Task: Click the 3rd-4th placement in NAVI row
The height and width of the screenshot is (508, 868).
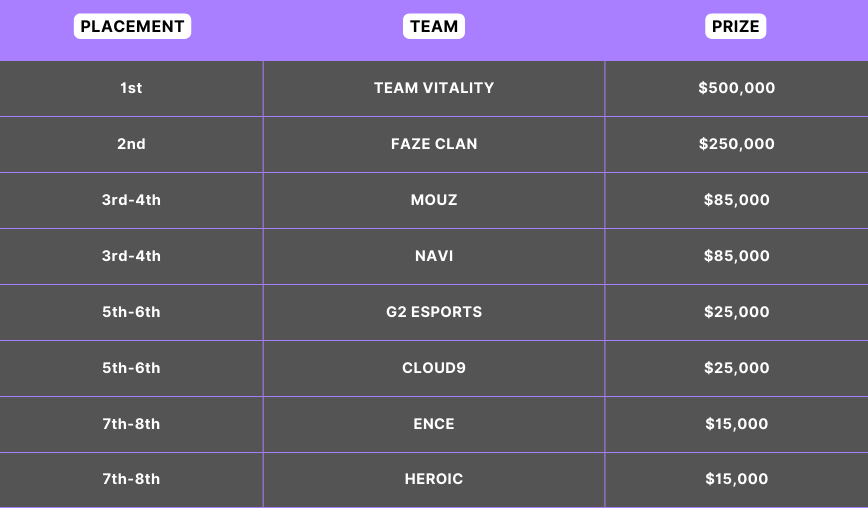Action: [131, 256]
